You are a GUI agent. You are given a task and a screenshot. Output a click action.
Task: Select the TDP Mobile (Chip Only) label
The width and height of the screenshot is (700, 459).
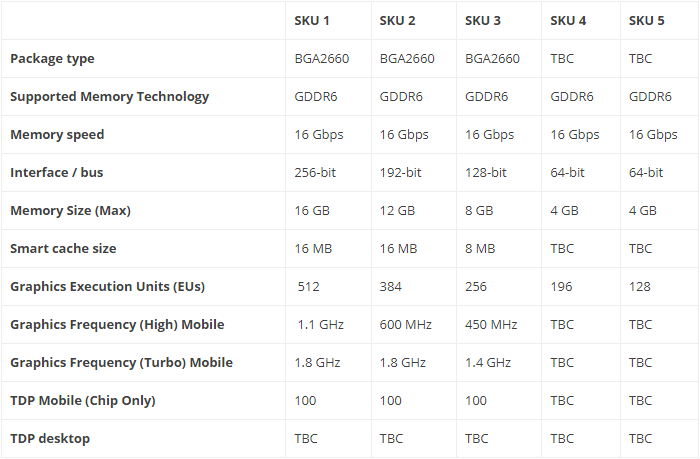pyautogui.click(x=82, y=401)
